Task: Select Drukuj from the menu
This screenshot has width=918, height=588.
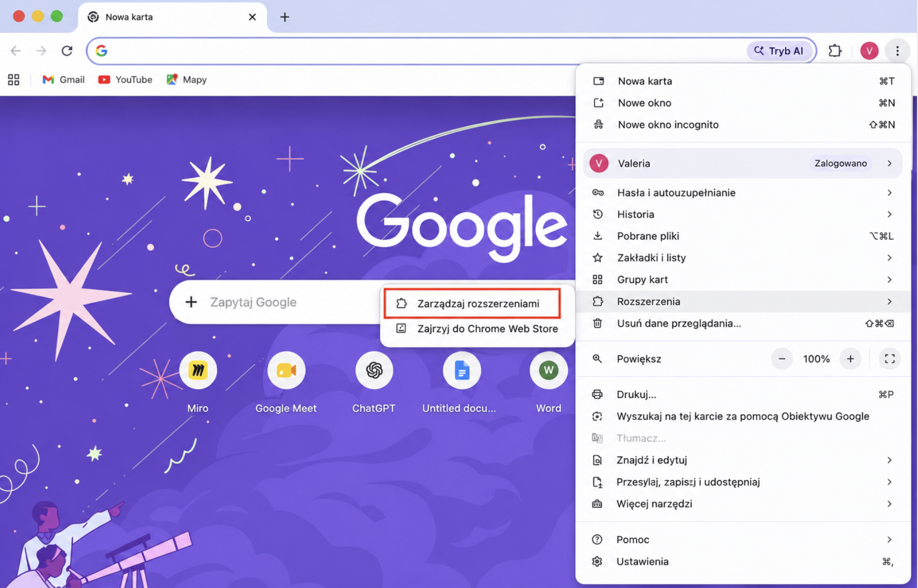Action: tap(742, 394)
